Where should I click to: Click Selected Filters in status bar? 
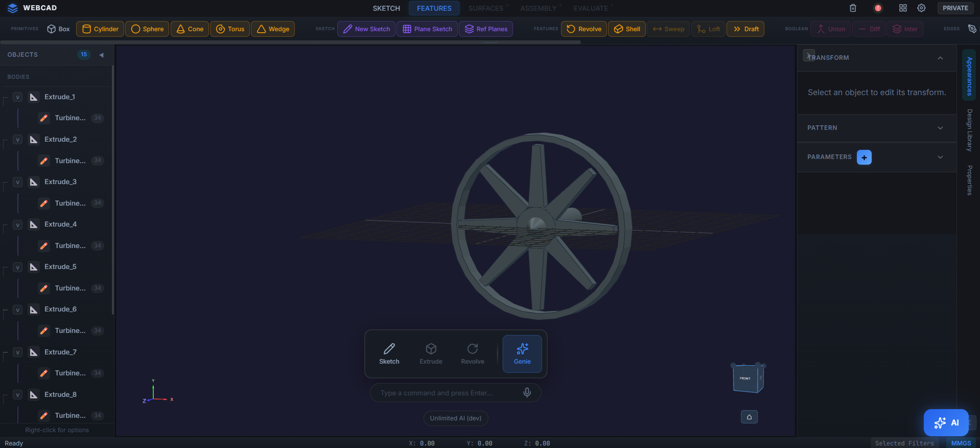coord(904,443)
